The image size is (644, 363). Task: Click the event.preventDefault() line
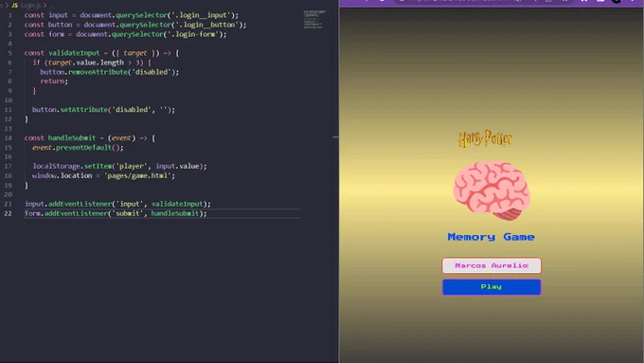(78, 148)
